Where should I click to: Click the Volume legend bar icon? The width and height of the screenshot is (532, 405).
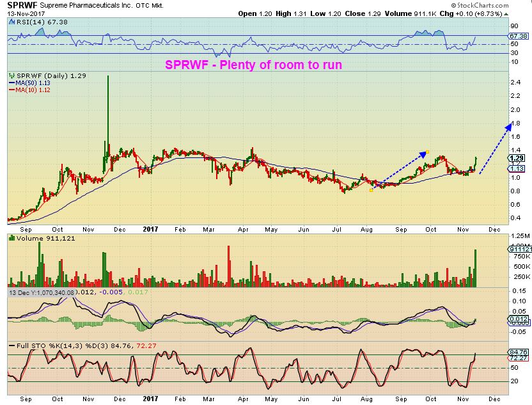[x=12, y=238]
